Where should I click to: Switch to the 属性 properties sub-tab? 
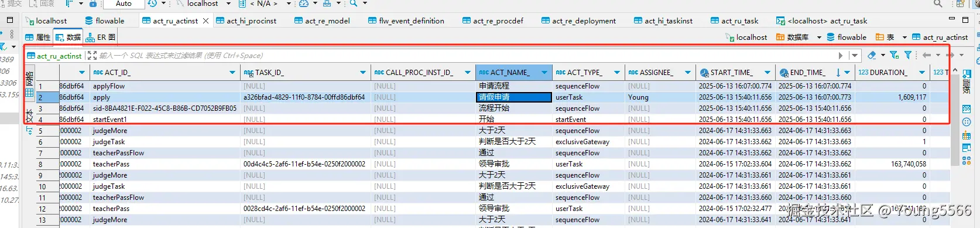[x=38, y=37]
